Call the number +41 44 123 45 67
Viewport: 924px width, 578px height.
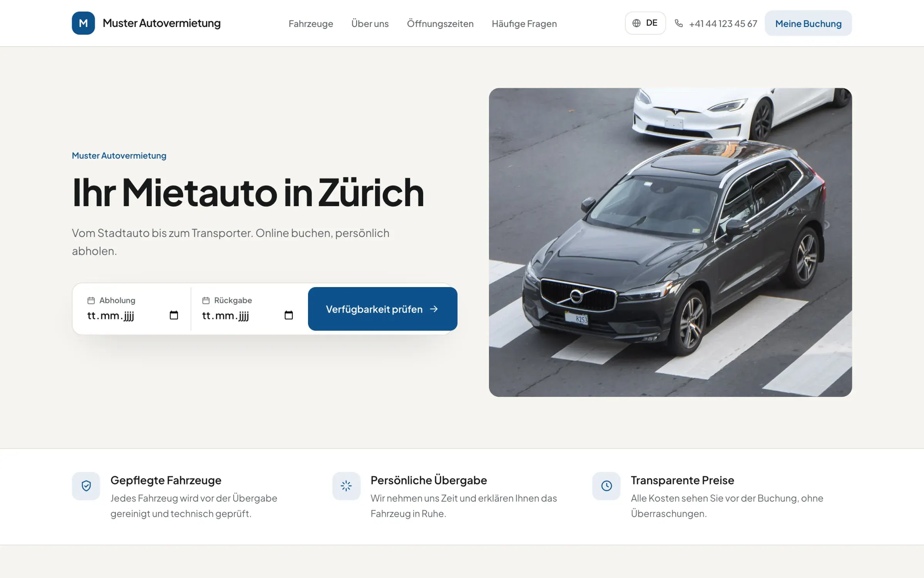pyautogui.click(x=723, y=24)
